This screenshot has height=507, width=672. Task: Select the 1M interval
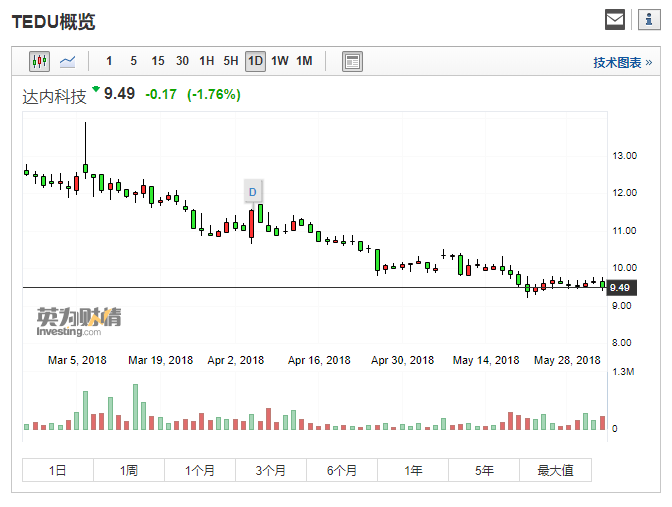point(304,61)
